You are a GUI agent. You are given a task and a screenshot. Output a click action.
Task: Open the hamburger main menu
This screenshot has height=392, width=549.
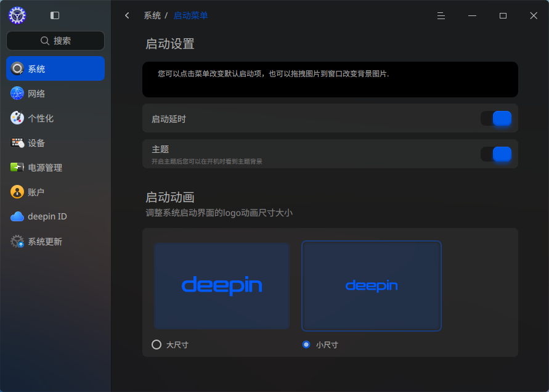441,16
